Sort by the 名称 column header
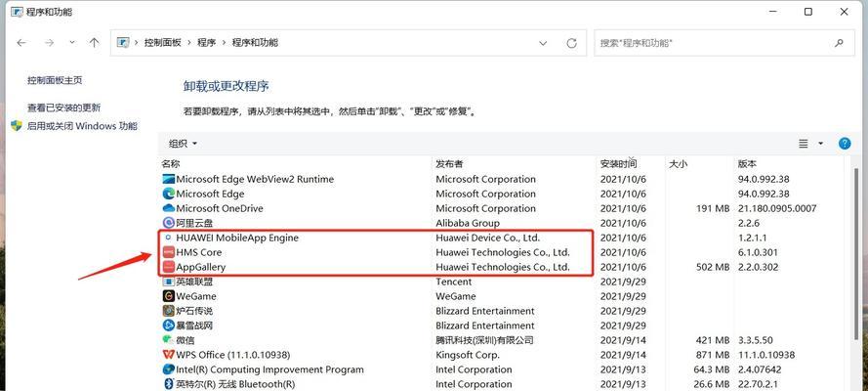 pos(171,164)
